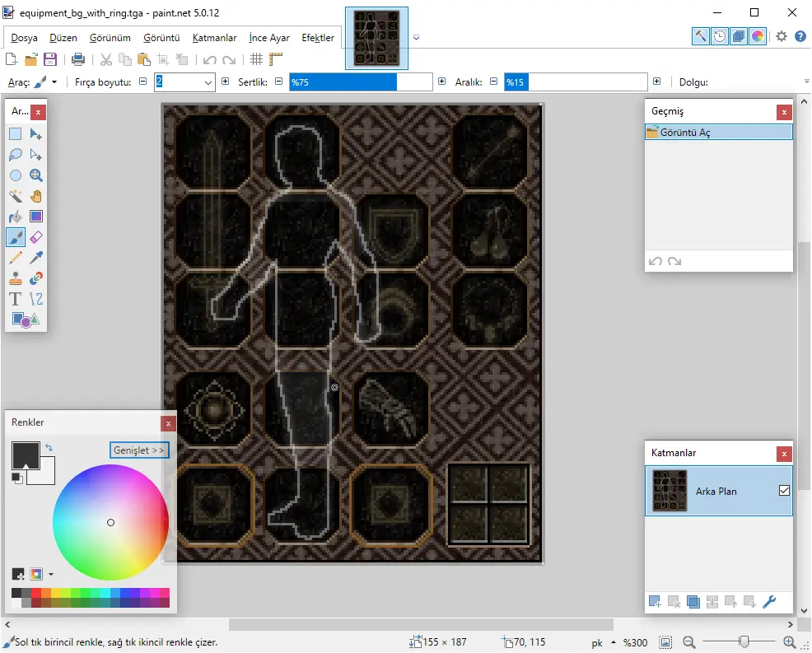
Task: Select the Rectangle Select tool
Action: point(16,134)
